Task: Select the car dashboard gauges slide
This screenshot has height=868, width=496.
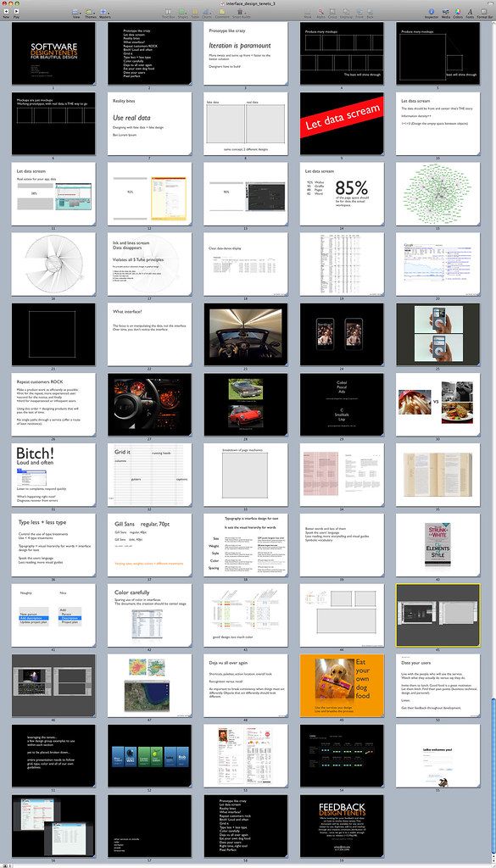Action: 149,404
